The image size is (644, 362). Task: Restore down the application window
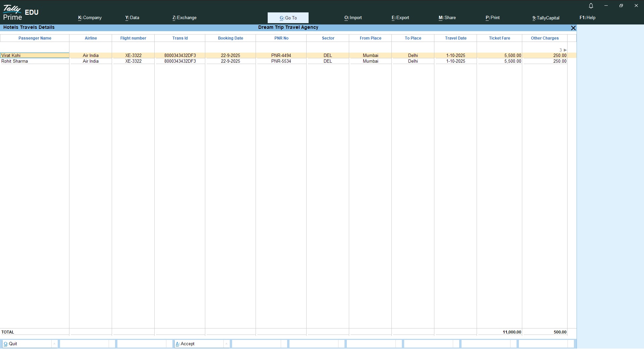[621, 6]
